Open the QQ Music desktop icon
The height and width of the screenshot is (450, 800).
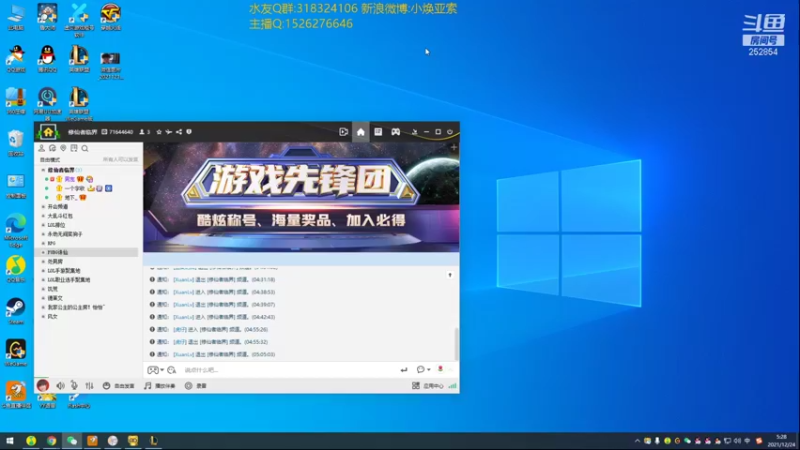pyautogui.click(x=16, y=269)
